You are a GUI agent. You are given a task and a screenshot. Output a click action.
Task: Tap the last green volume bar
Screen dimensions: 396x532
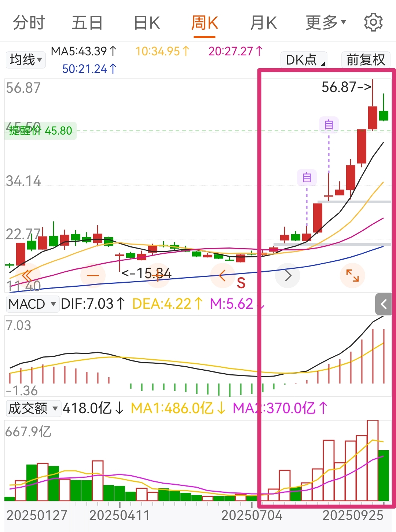click(x=384, y=476)
